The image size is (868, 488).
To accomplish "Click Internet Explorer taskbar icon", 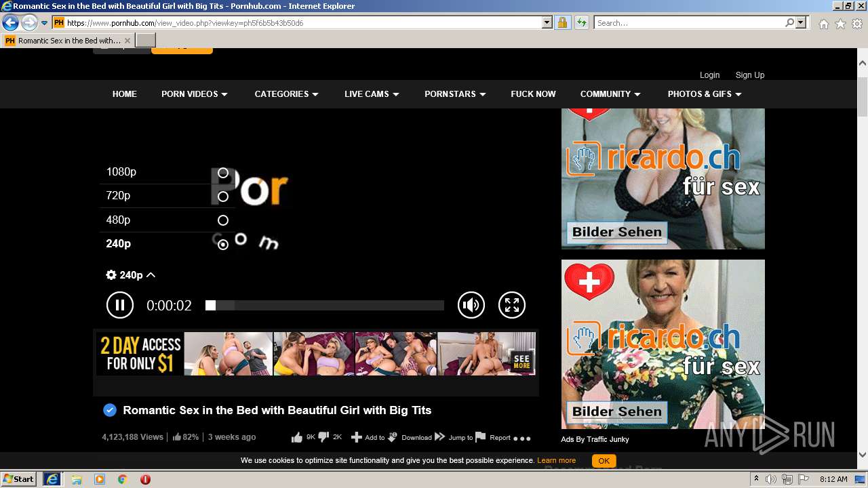I will pos(52,479).
